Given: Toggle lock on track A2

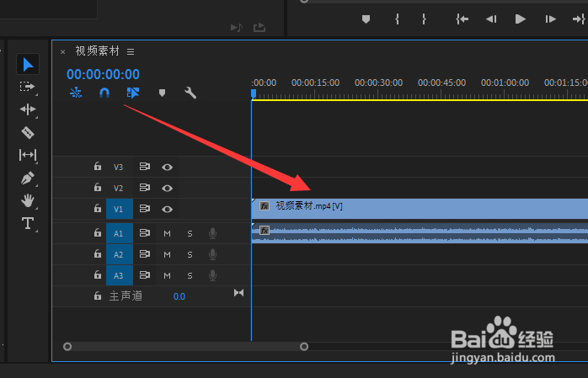Looking at the screenshot, I should point(98,253).
